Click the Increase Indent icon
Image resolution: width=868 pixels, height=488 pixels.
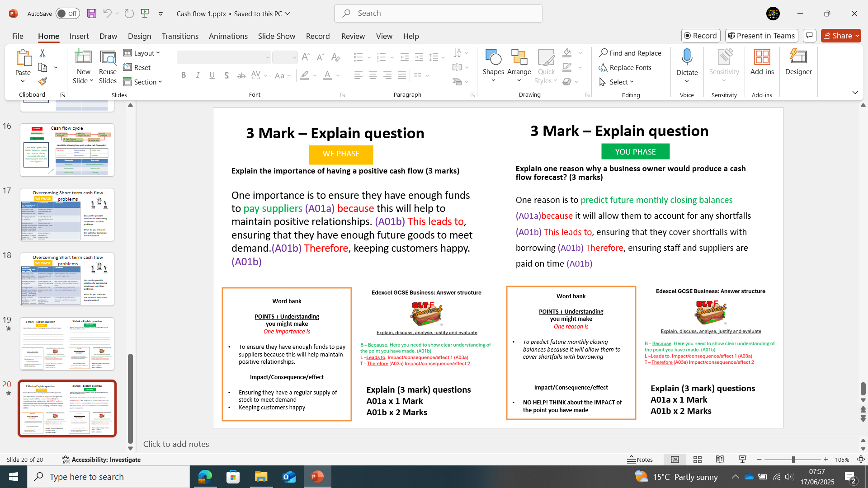pos(419,57)
